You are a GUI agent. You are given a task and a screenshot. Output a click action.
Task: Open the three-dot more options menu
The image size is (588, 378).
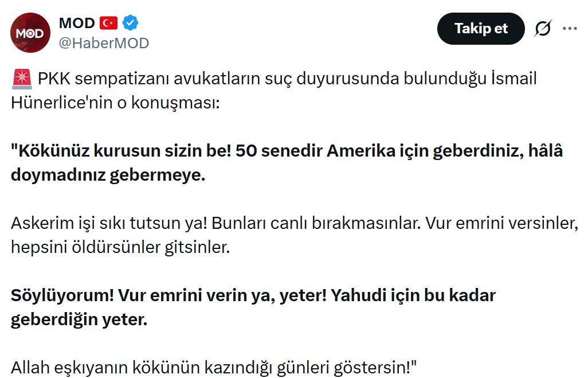(x=570, y=28)
